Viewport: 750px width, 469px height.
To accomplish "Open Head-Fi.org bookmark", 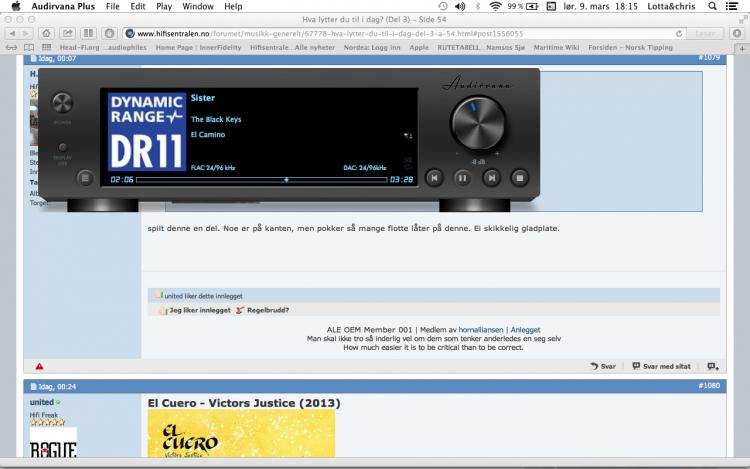I will tap(103, 47).
